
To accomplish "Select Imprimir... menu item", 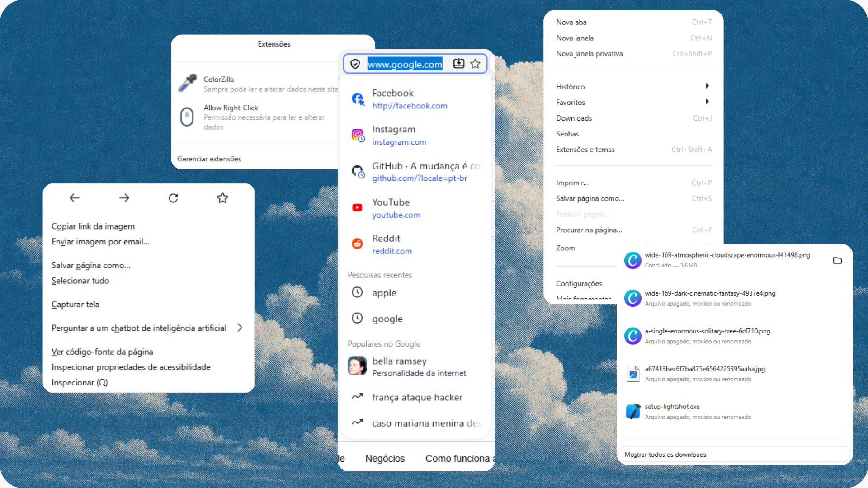I will point(634,183).
